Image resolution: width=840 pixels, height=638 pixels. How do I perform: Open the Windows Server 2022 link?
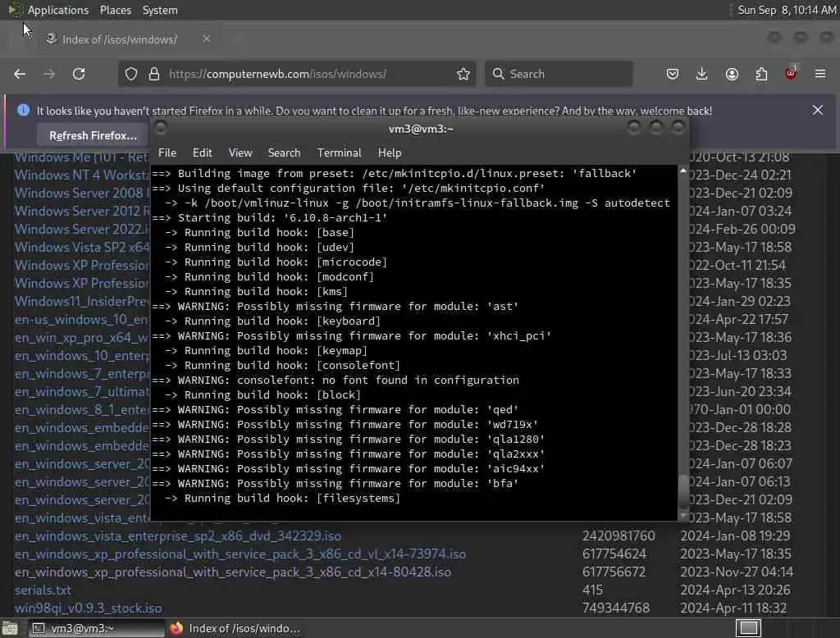point(82,229)
